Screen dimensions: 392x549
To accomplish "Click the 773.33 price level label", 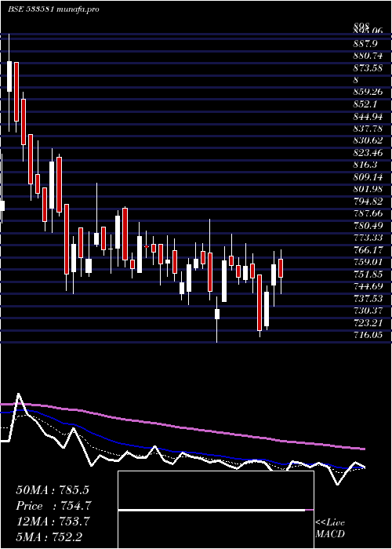I will [x=368, y=238].
